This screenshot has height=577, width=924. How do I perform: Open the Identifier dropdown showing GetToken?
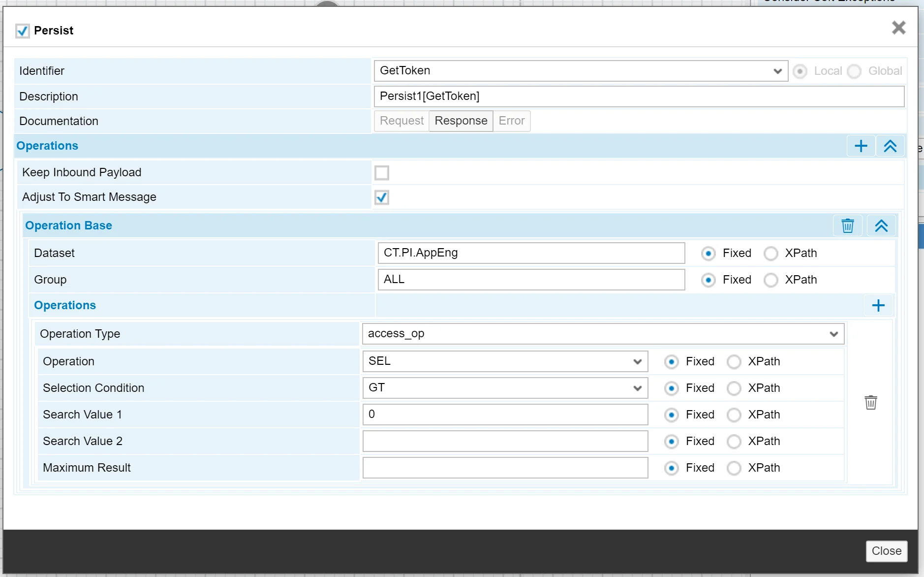(581, 71)
